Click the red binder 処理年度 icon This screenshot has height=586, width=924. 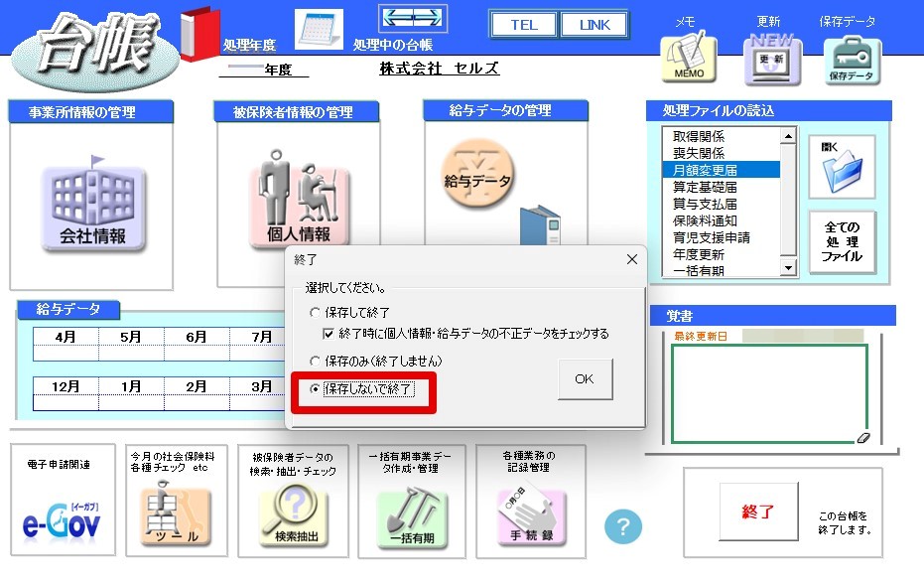tap(200, 34)
